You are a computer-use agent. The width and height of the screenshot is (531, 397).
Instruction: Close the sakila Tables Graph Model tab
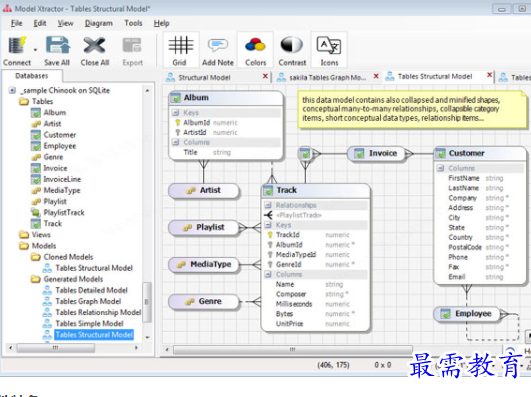point(376,76)
